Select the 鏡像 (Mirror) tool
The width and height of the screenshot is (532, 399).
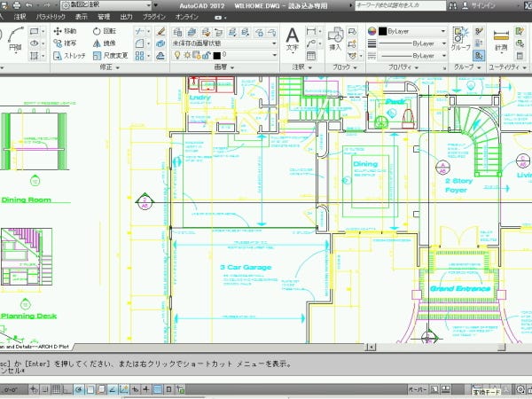point(103,42)
